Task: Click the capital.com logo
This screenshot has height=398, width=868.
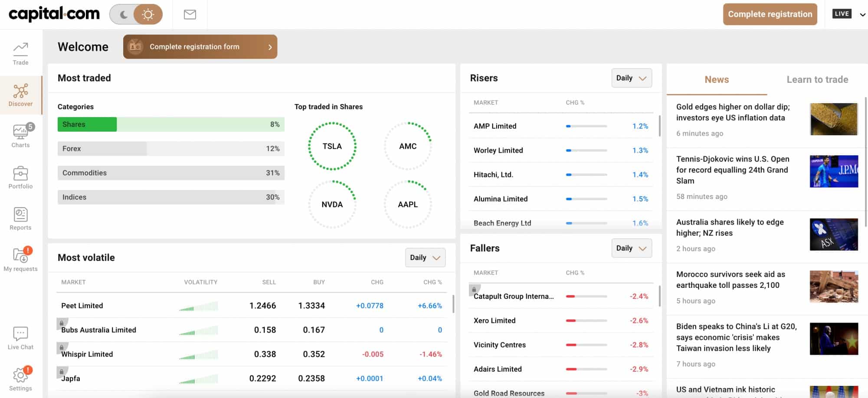Action: pos(54,14)
